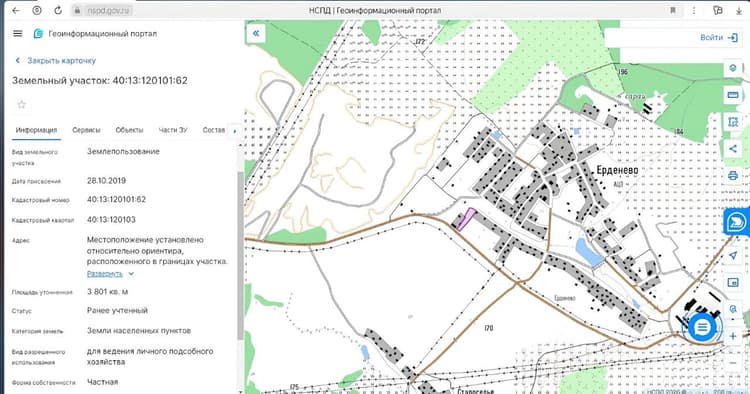Open the hamburger main menu
Image resolution: width=750 pixels, height=394 pixels.
coord(18,33)
